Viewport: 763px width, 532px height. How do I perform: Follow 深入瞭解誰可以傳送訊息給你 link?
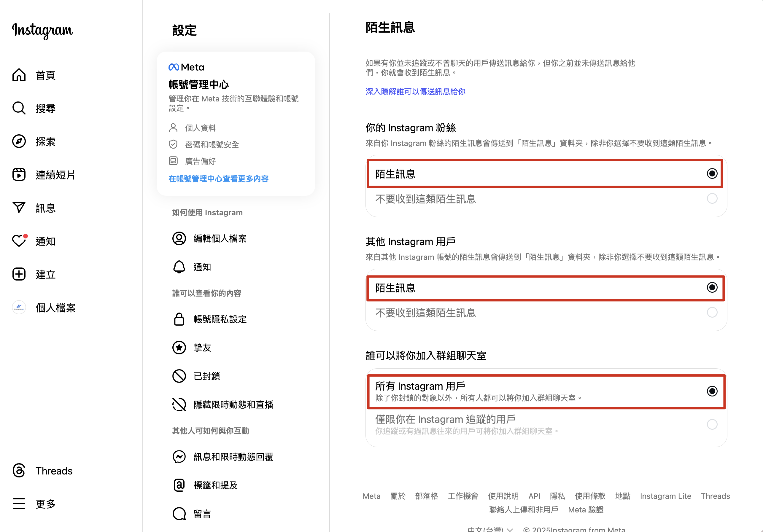[415, 91]
